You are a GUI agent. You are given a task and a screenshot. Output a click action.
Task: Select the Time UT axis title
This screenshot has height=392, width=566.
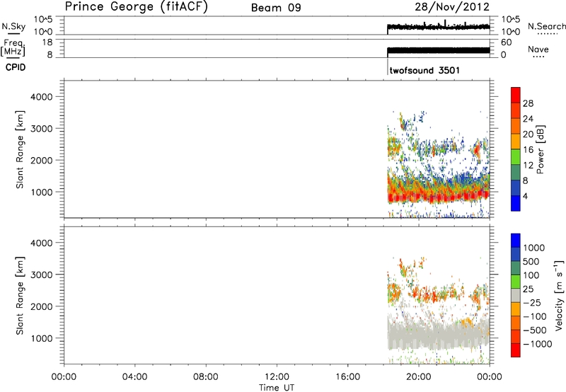click(x=277, y=388)
